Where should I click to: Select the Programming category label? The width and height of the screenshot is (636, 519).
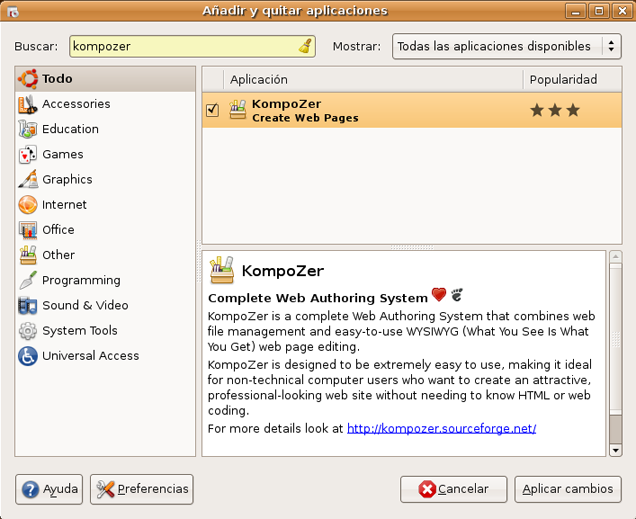tap(81, 281)
